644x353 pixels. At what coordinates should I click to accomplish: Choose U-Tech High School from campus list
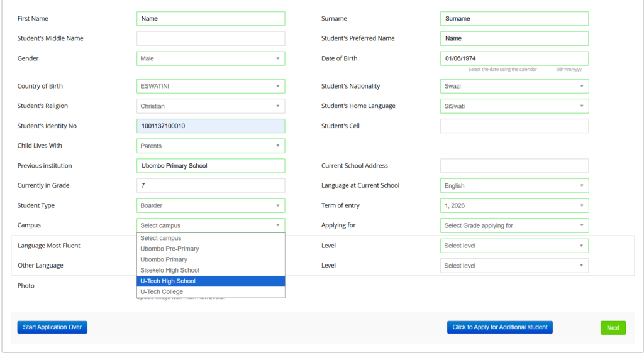click(211, 281)
